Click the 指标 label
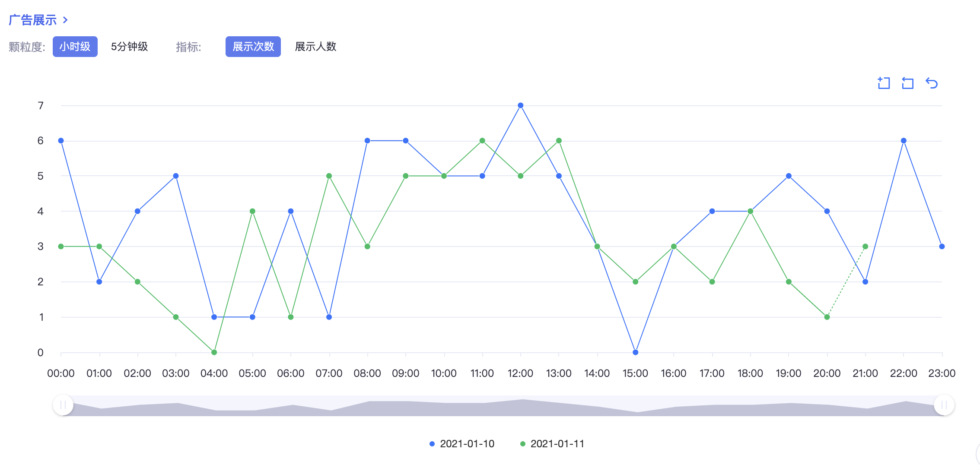The image size is (980, 468). pos(188,47)
